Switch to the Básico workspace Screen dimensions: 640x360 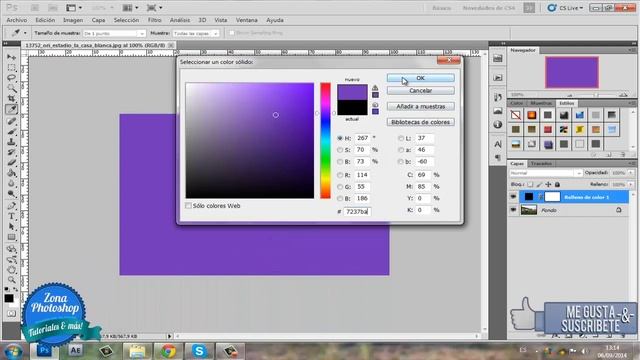tap(442, 8)
